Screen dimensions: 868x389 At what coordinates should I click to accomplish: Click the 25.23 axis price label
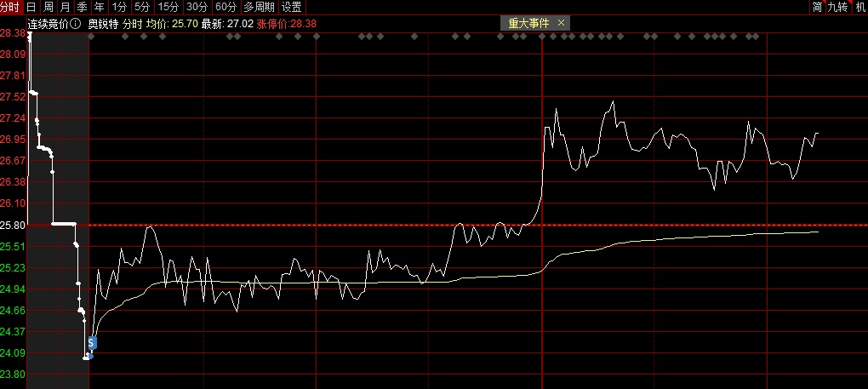coord(13,268)
